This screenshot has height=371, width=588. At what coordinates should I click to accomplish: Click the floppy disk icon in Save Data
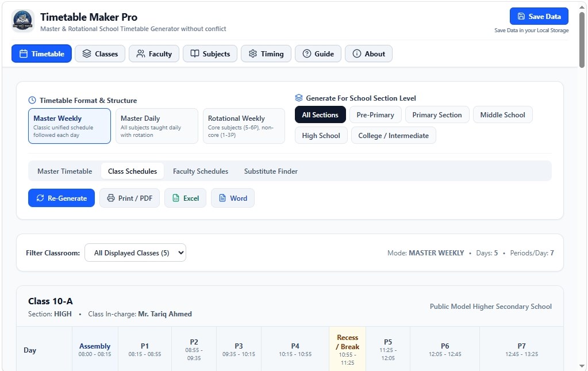(521, 17)
